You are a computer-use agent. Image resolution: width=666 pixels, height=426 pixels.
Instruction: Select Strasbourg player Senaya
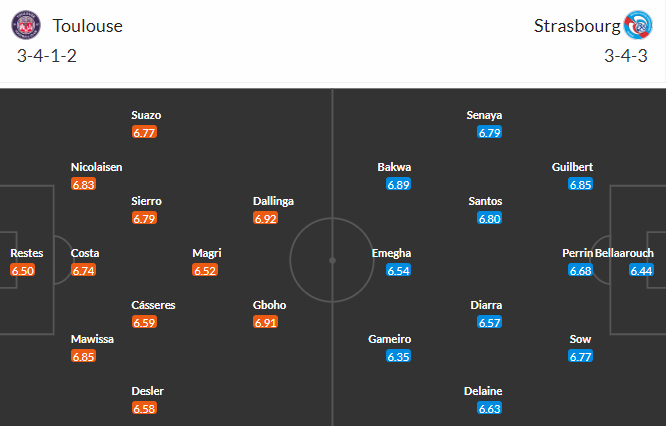click(x=484, y=115)
